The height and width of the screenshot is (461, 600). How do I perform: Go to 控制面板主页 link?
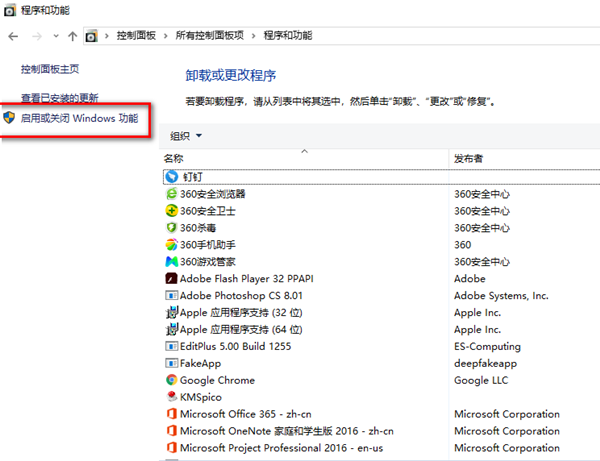[49, 69]
